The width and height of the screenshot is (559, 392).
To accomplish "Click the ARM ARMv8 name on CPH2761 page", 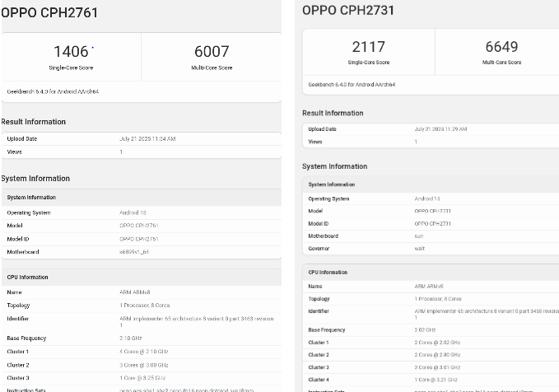I will (x=135, y=292).
